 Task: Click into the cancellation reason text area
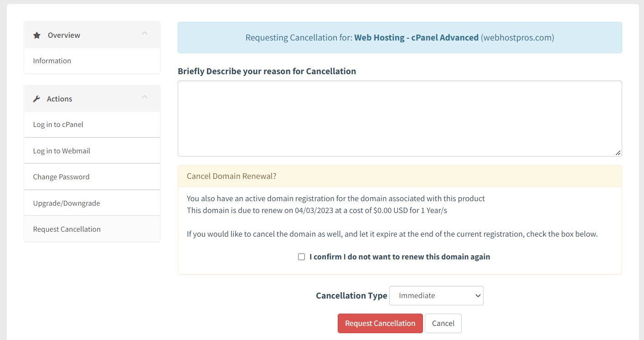(x=399, y=118)
